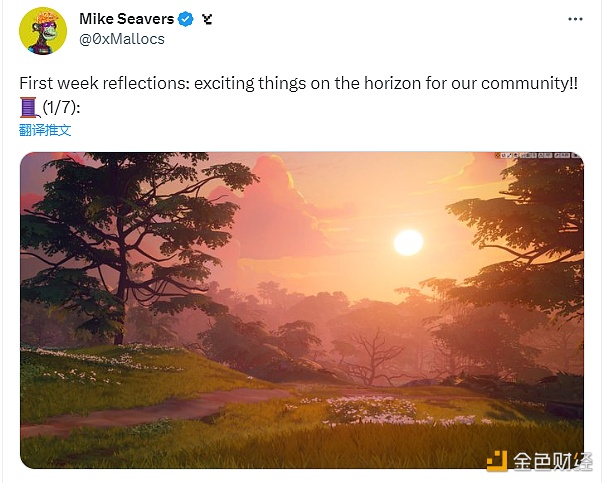Click the blue verified checkmark badge
Viewport: 604px width, 483px height.
pos(186,19)
